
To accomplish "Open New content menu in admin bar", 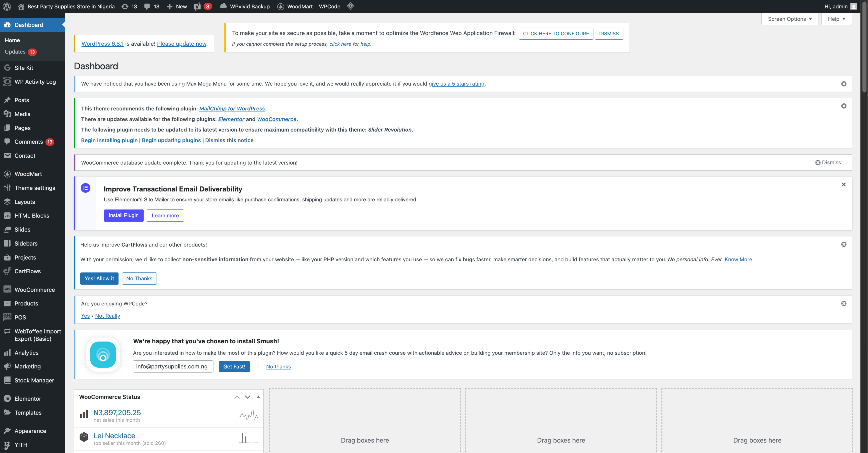I will click(x=177, y=6).
